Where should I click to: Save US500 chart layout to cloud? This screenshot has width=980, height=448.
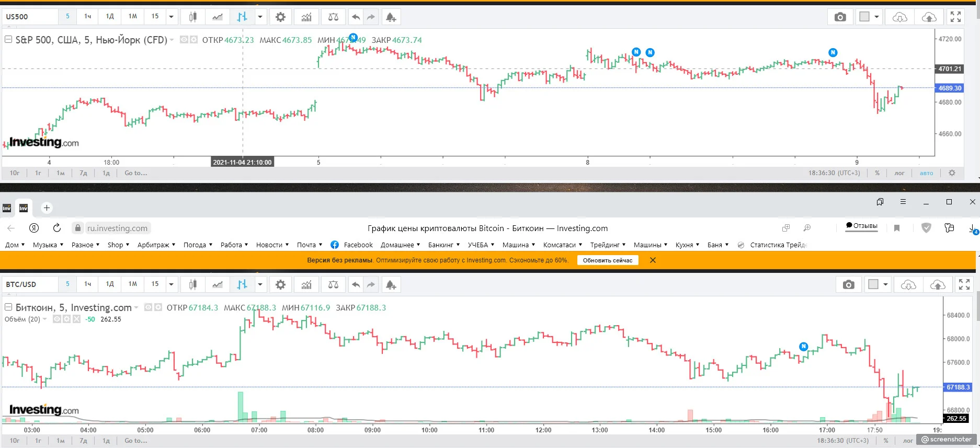929,17
